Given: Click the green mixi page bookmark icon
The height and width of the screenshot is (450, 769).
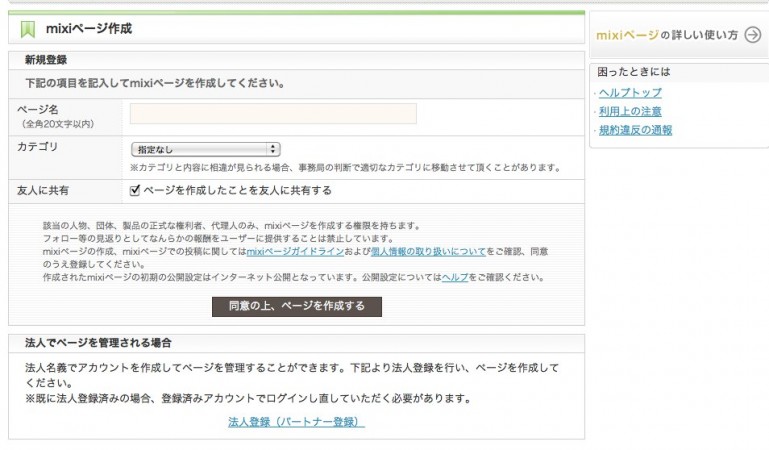Looking at the screenshot, I should click(x=28, y=29).
